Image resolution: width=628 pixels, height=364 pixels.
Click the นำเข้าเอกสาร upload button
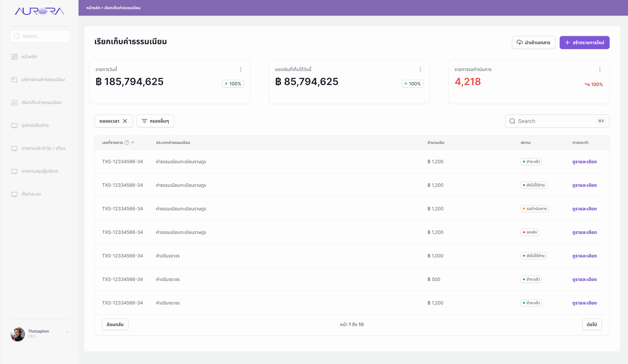(533, 43)
